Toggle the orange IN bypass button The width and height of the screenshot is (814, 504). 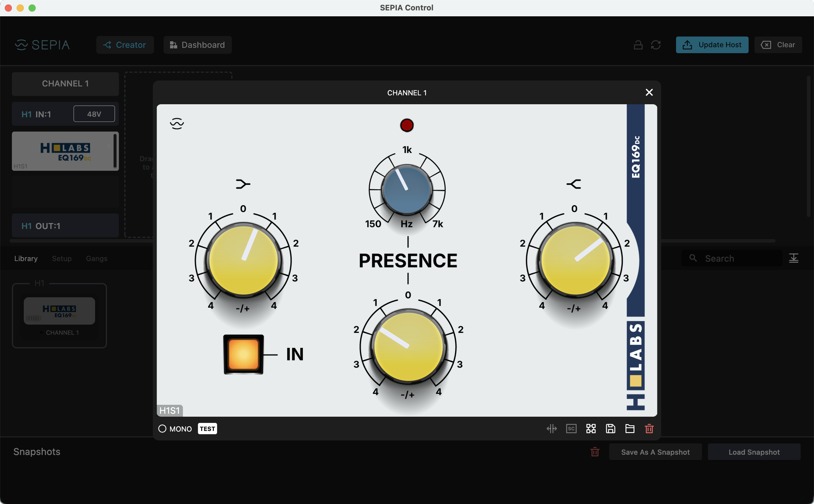point(243,354)
